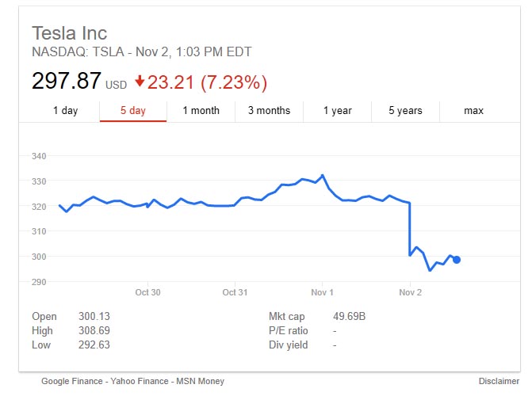Switch to the 1 day chart tab
Viewport: 532px width, 396px height.
point(65,111)
